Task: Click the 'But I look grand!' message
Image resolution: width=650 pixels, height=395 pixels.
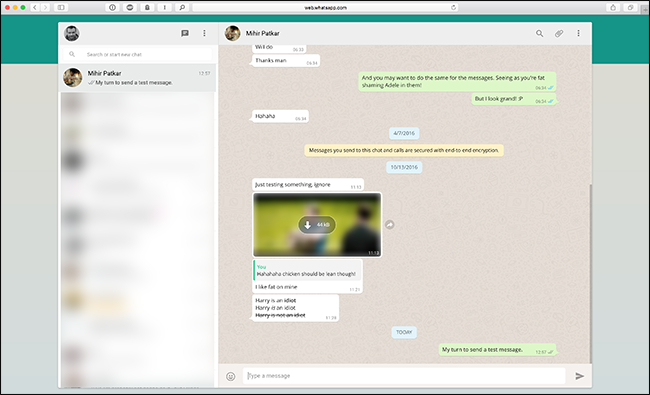Action: click(514, 99)
